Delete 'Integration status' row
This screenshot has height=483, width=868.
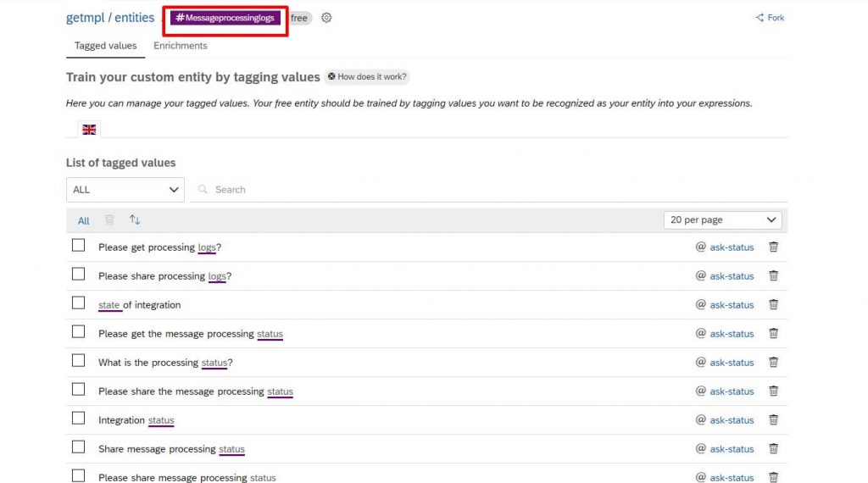773,419
